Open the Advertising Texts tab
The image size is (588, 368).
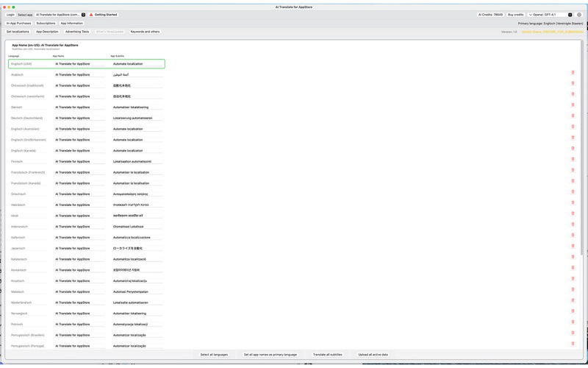coord(77,32)
